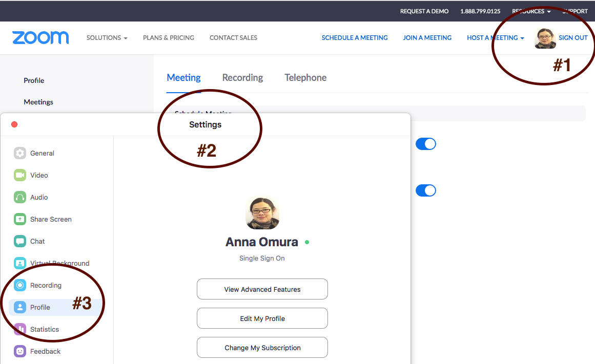Open the Resources dropdown in top bar

531,11
